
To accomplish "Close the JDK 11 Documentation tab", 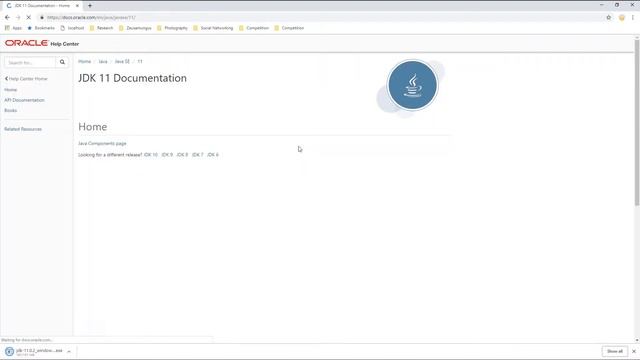I will point(77,6).
